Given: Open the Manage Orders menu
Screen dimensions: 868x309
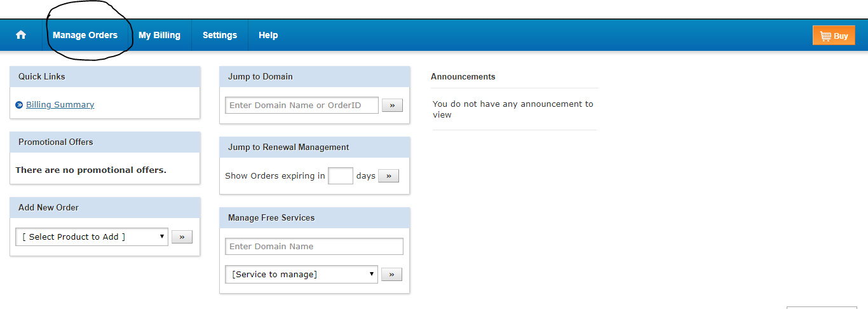Looking at the screenshot, I should [85, 35].
